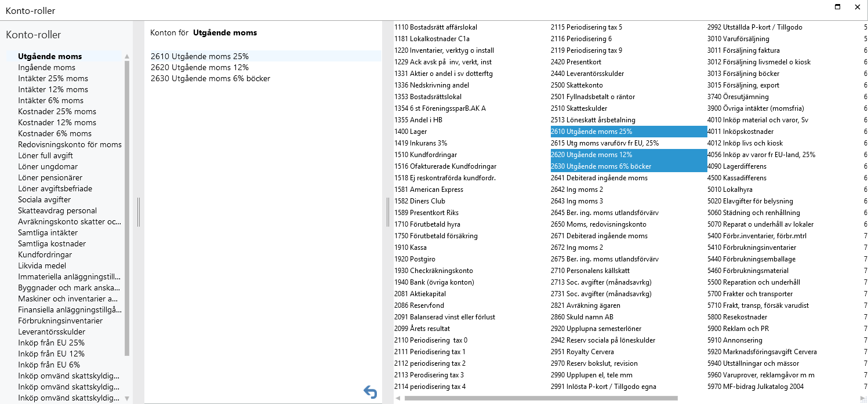Choose the Likvida medel role
The width and height of the screenshot is (868, 404).
click(x=42, y=265)
